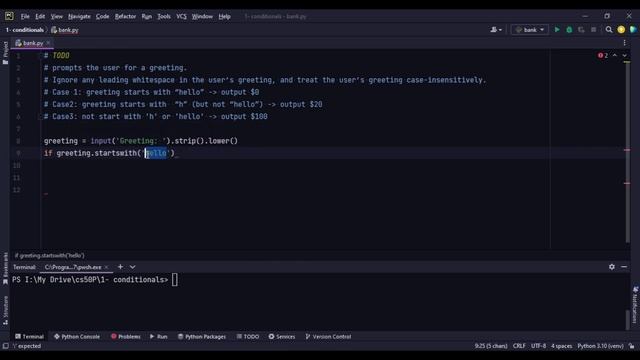Open the Run menu
640x360 pixels.
pyautogui.click(x=147, y=16)
